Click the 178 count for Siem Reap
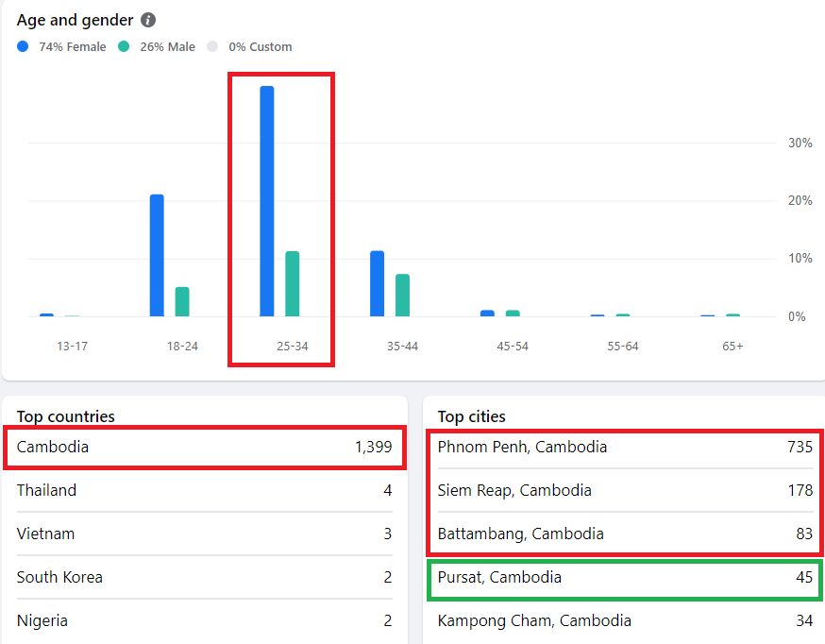Screen dimensions: 825x644 point(800,490)
